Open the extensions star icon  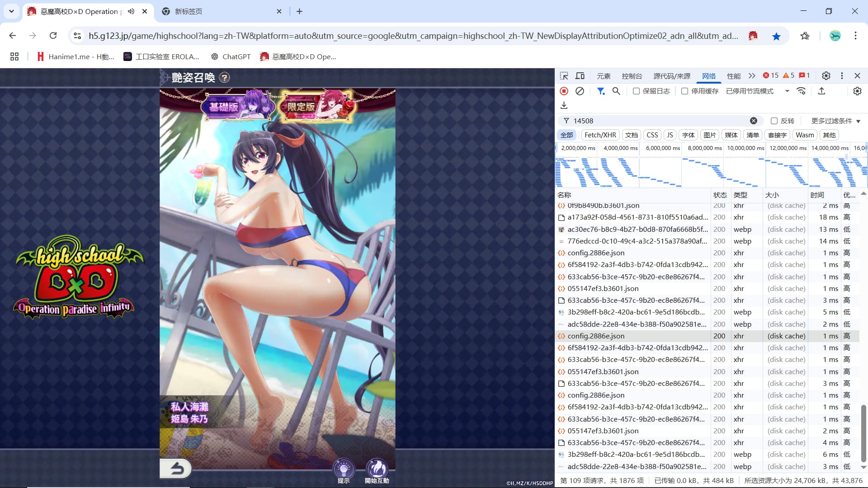click(805, 36)
